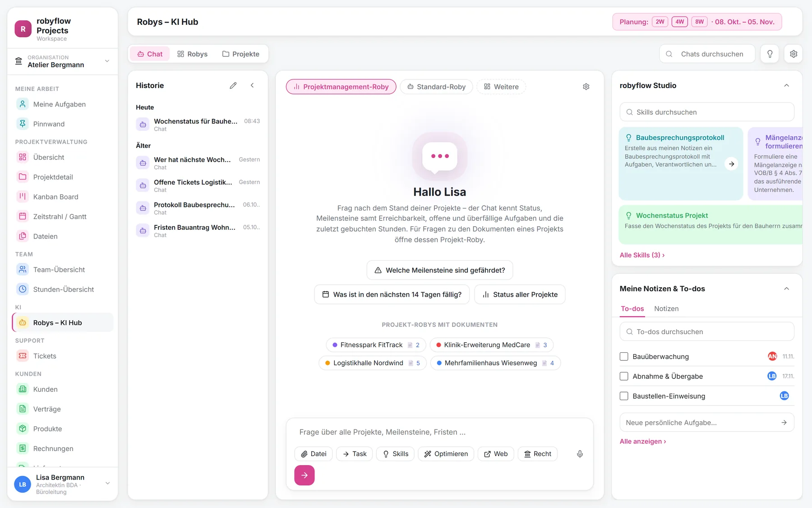Click Welche Meilensteine sind gefährdet? suggestion

pos(440,270)
